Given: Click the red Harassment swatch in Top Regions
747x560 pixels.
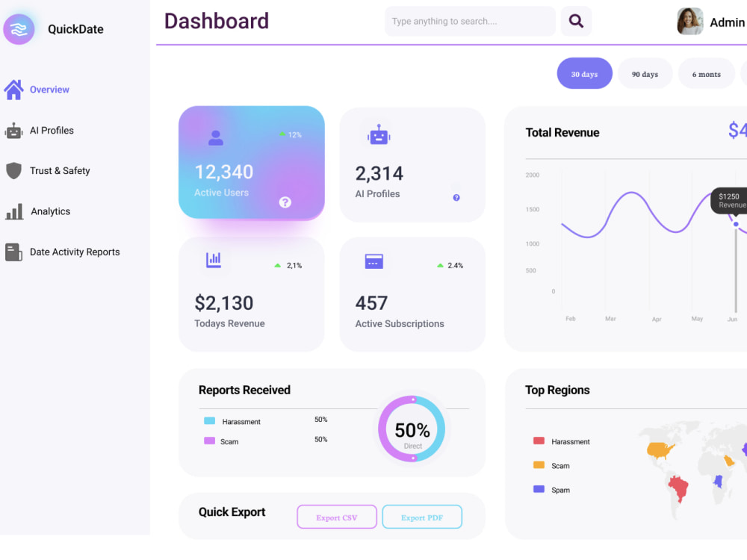Looking at the screenshot, I should coord(539,441).
